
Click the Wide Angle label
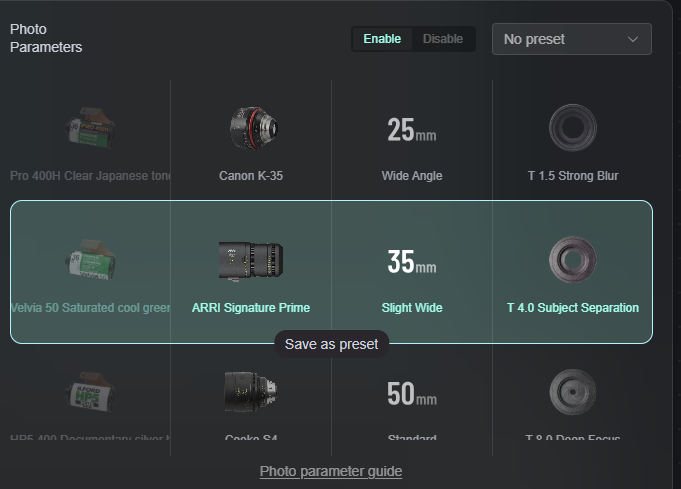point(412,176)
